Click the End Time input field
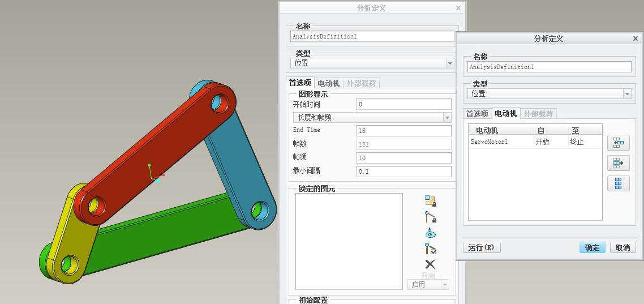Viewport: 644px width, 304px height. click(x=403, y=131)
